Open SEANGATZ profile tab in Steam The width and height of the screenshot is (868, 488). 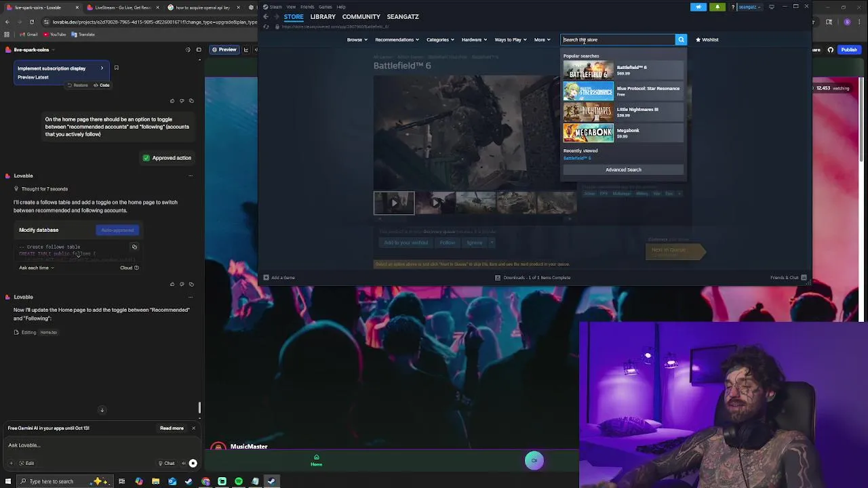(403, 16)
